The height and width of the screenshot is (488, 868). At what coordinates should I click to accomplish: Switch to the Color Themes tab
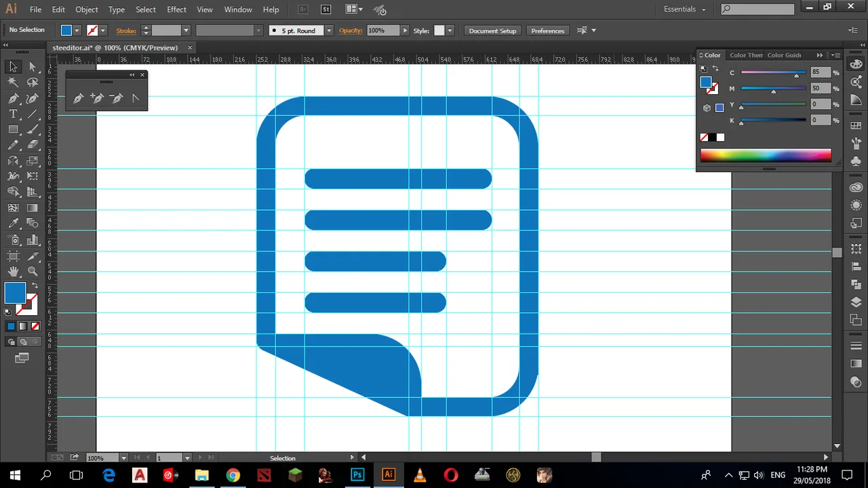(x=746, y=55)
